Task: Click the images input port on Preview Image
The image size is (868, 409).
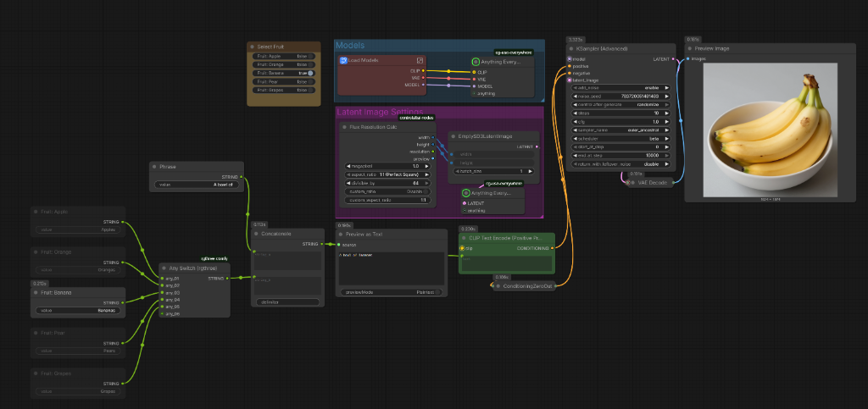Action: 688,58
